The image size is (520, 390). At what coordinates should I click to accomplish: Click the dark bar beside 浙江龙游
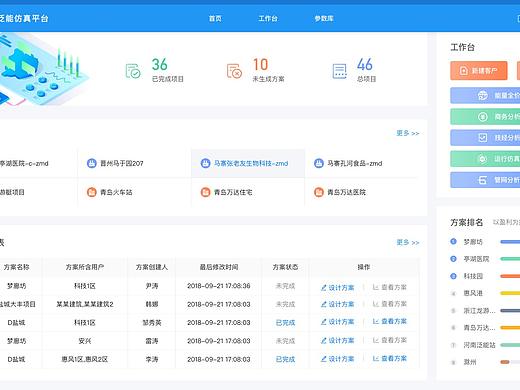click(x=510, y=311)
